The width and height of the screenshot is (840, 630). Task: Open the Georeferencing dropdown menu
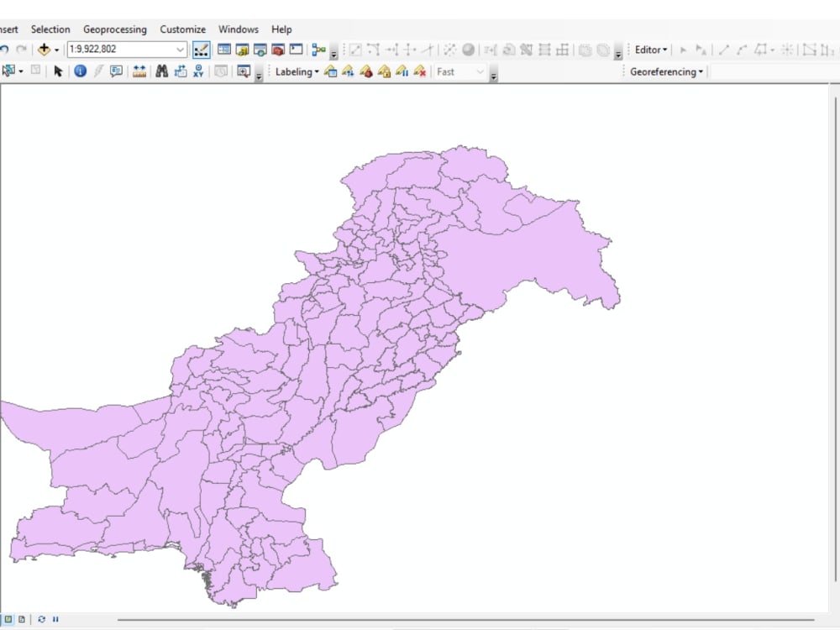(666, 71)
